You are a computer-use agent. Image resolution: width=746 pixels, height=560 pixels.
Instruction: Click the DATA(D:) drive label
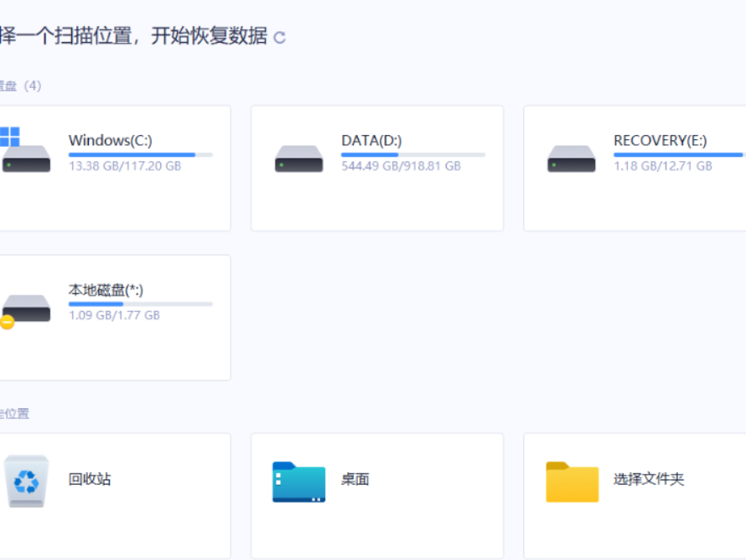[371, 140]
